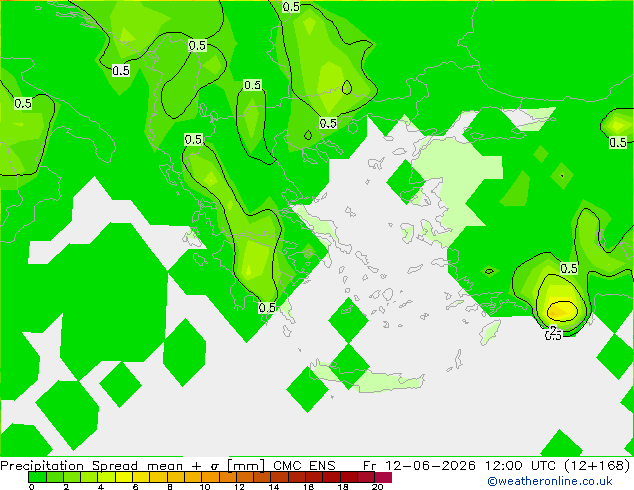Click the 14–15 mm rust legend swatch

pyautogui.click(x=279, y=477)
